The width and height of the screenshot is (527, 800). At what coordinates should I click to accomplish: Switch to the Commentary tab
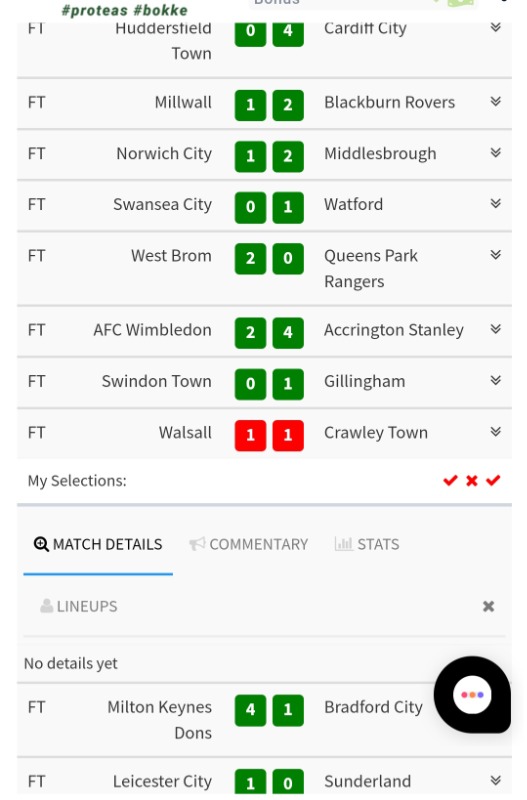(248, 544)
